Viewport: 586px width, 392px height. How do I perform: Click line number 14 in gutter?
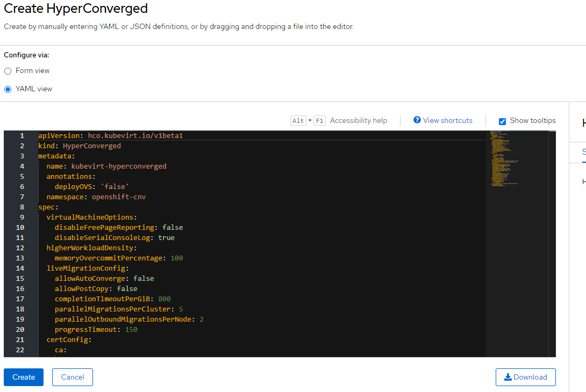pos(20,268)
